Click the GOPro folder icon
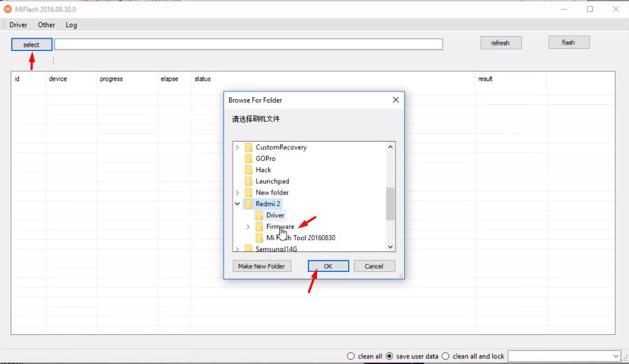 249,159
